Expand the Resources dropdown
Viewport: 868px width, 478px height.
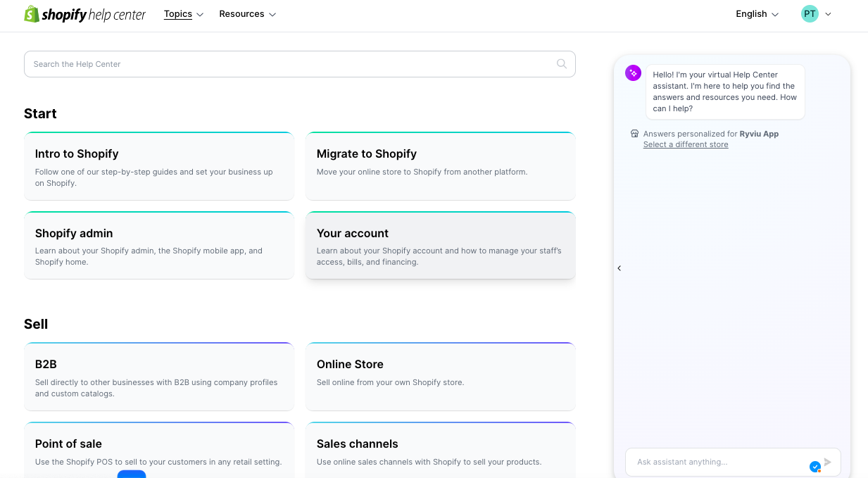248,14
